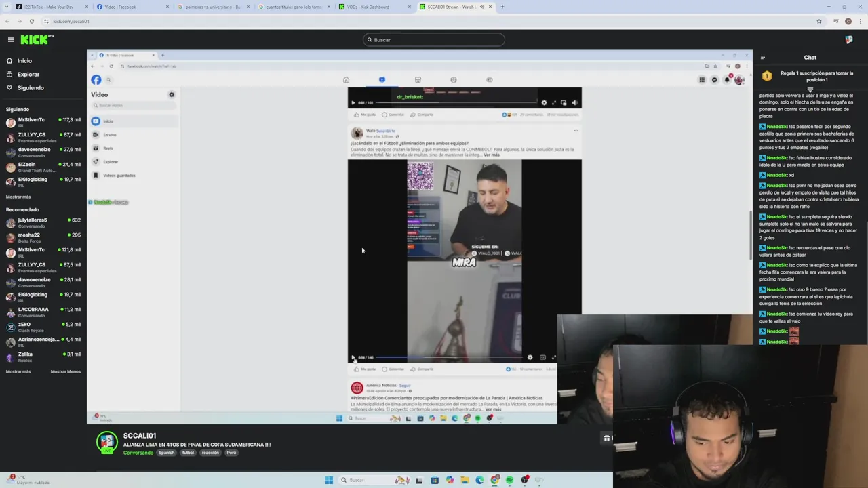The image size is (868, 488).
Task: Click Ver más on Walo post
Action: 492,155
